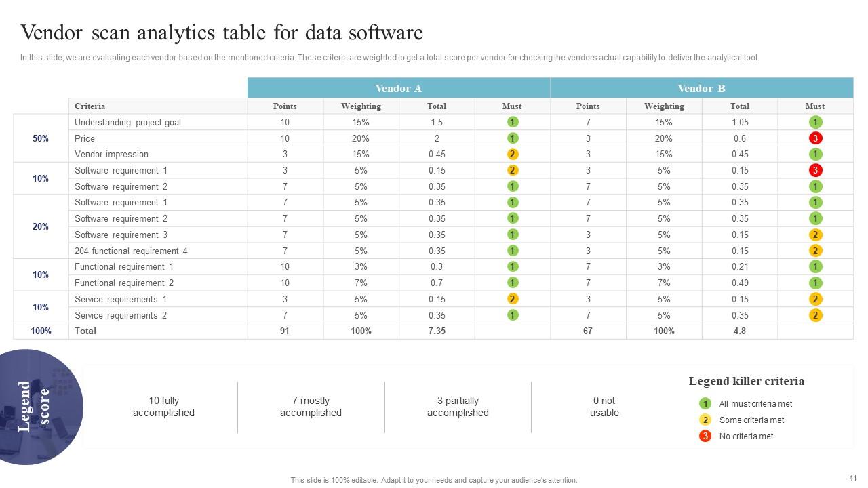The image size is (868, 488).
Task: Click Vendor A's Must icon for Functional requirement 2
Action: click(x=513, y=283)
